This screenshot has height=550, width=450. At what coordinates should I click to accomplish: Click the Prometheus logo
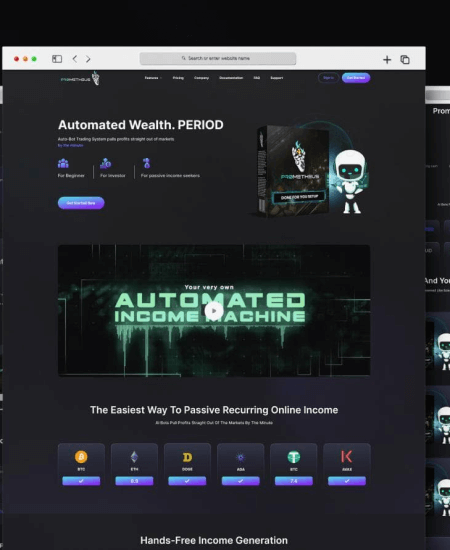pyautogui.click(x=80, y=78)
